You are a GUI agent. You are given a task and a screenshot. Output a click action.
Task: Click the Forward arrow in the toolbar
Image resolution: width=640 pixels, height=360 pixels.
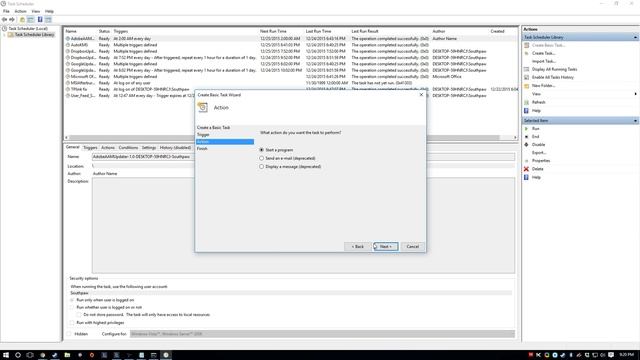12,20
